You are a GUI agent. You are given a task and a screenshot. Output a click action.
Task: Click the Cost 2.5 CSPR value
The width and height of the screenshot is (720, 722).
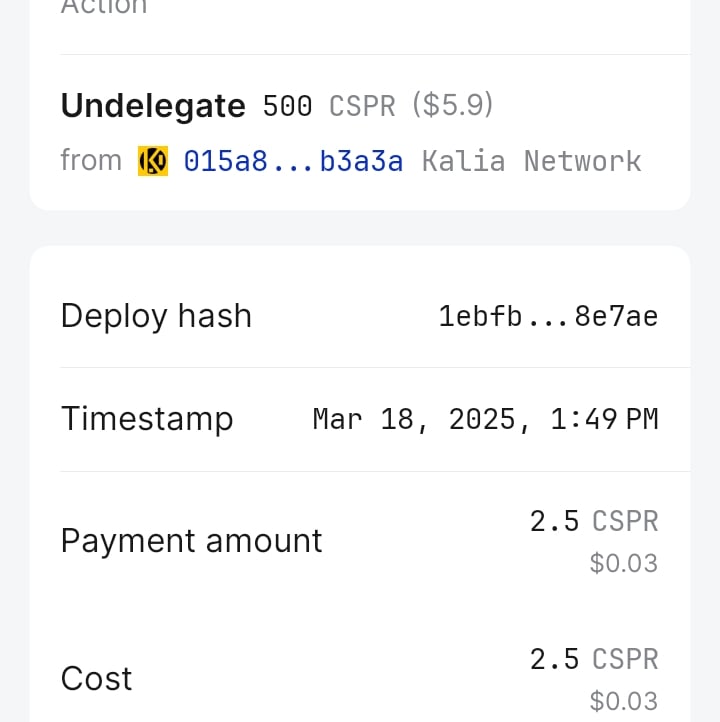coord(594,659)
